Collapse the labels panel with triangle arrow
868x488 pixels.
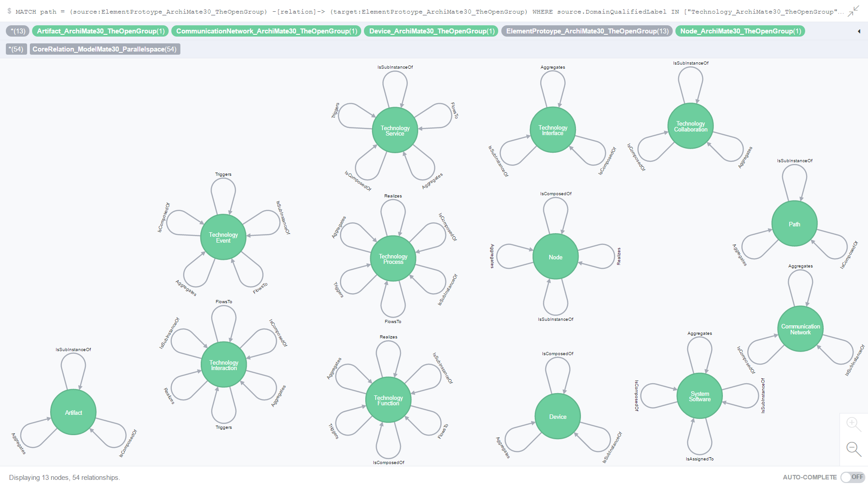click(859, 31)
